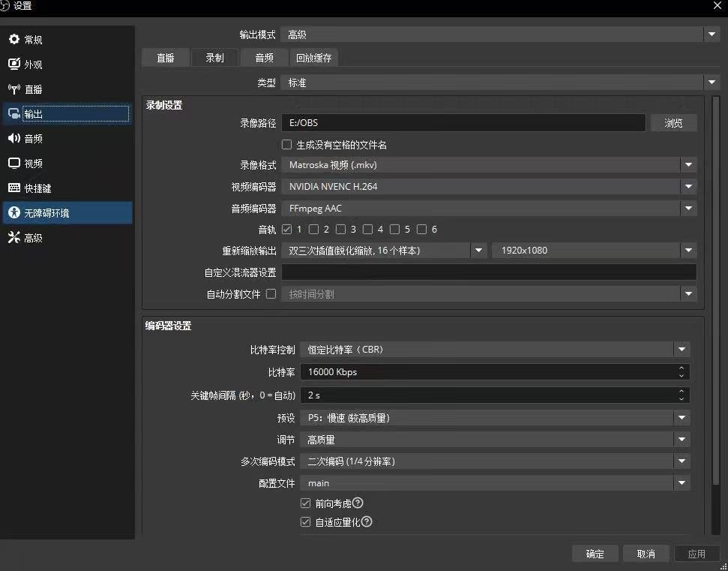The width and height of the screenshot is (728, 571).
Task: Enable audio track 3 checkbox
Action: 341,229
